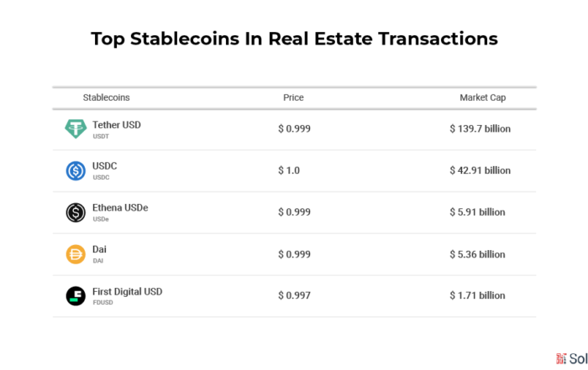Click the USDC blue coin icon
The width and height of the screenshot is (588, 370).
pos(76,171)
